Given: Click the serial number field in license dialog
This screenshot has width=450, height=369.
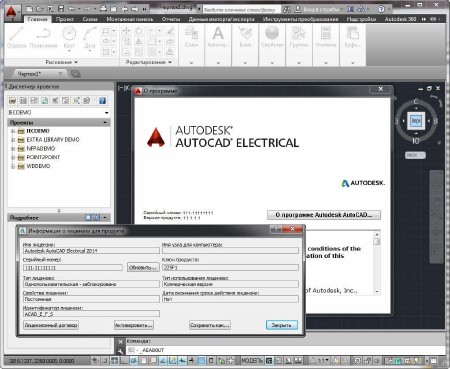Looking at the screenshot, I should point(73,268).
